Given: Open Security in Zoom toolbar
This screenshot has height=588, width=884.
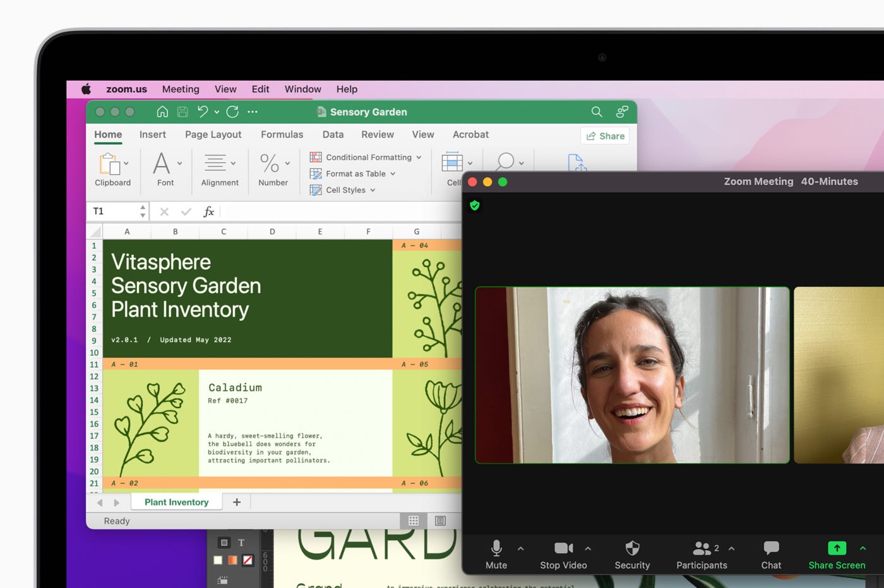Looking at the screenshot, I should [632, 555].
